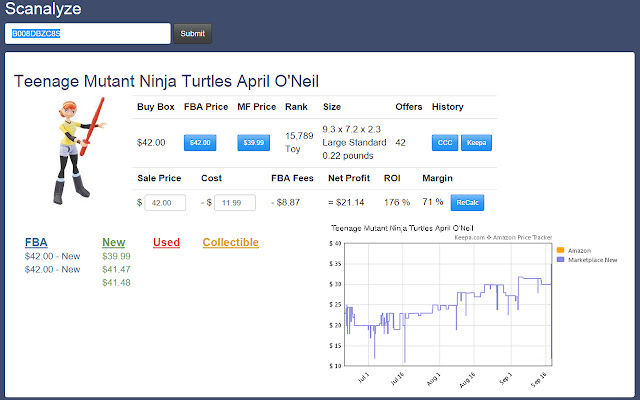Click the Offers count 42

(x=400, y=143)
